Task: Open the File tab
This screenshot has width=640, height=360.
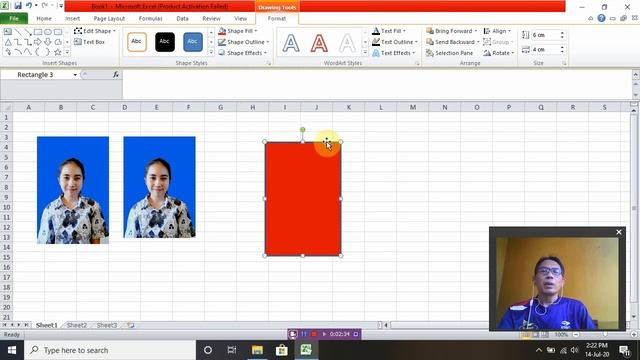Action: click(14, 18)
